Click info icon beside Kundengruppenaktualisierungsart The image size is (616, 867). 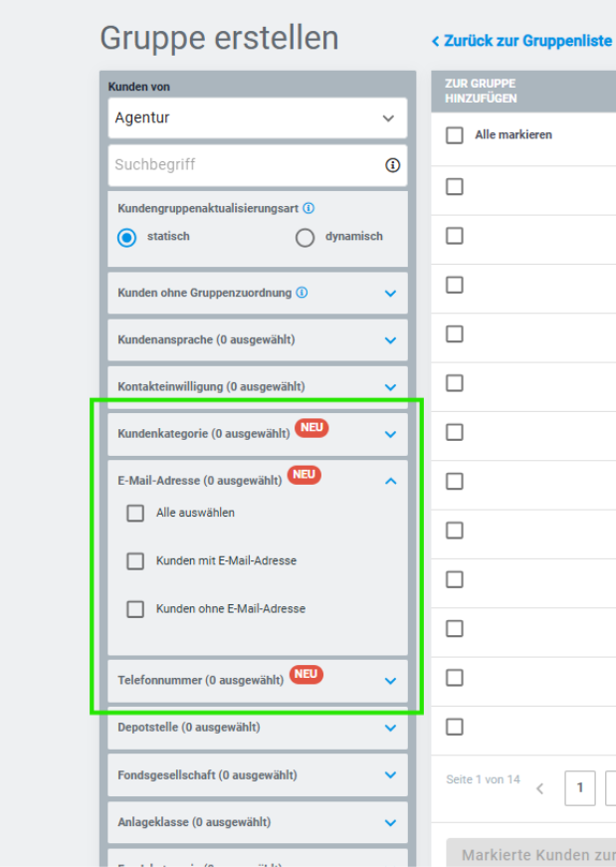coord(308,209)
